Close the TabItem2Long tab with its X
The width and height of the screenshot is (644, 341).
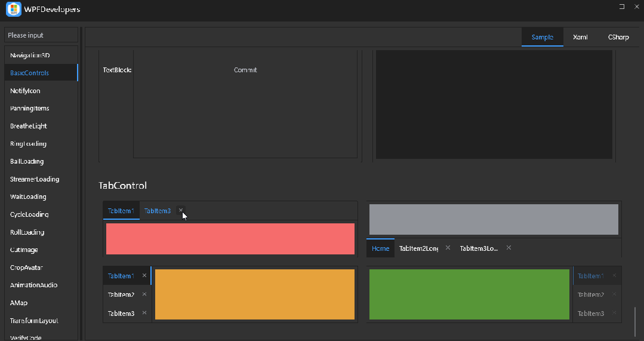point(448,248)
